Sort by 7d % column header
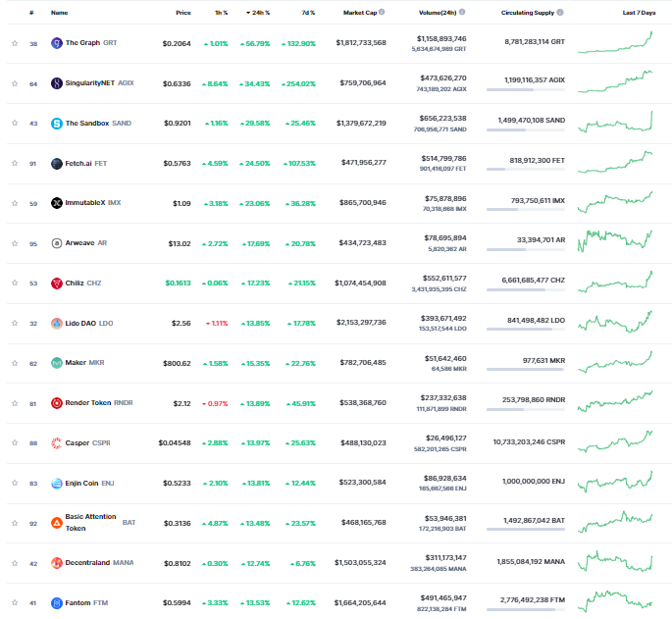Image resolution: width=672 pixels, height=619 pixels. click(308, 13)
